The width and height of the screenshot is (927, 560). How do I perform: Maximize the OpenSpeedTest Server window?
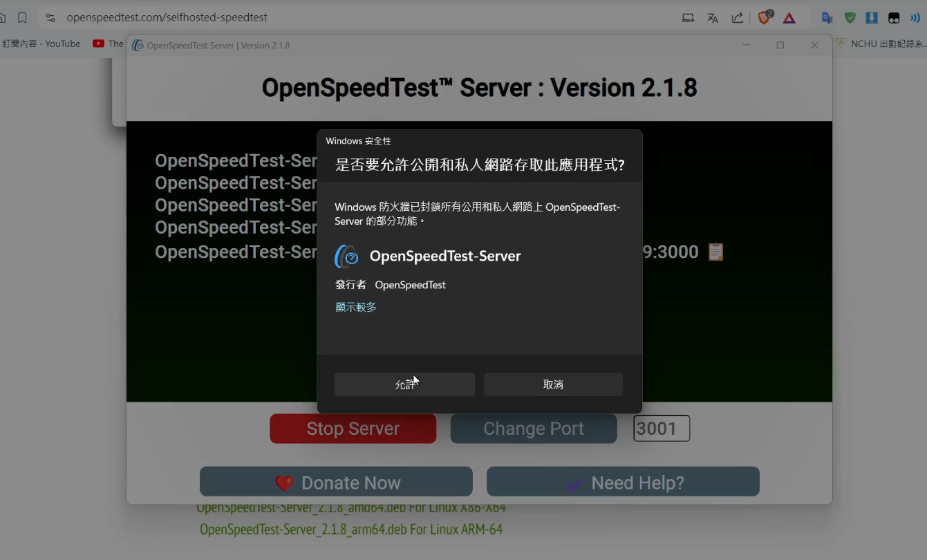tap(780, 45)
